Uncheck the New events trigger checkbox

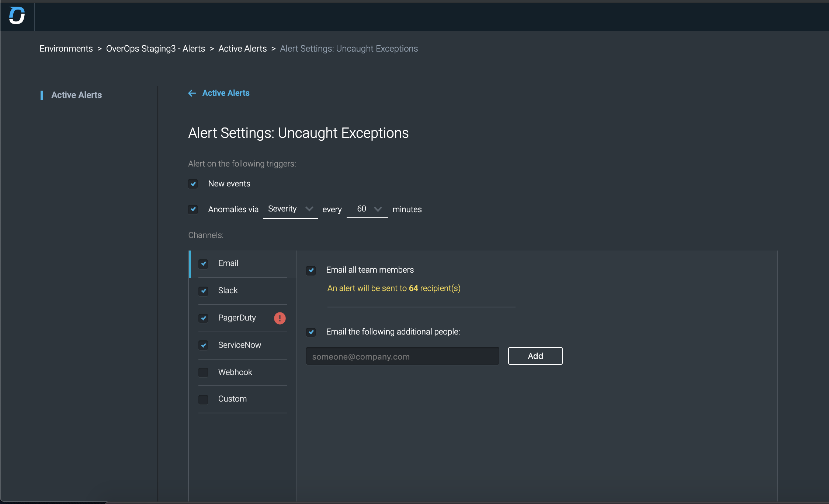[193, 184]
